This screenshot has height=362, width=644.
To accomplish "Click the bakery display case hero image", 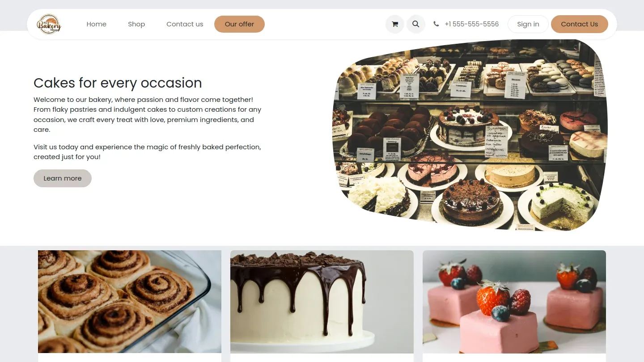I will pos(470,135).
